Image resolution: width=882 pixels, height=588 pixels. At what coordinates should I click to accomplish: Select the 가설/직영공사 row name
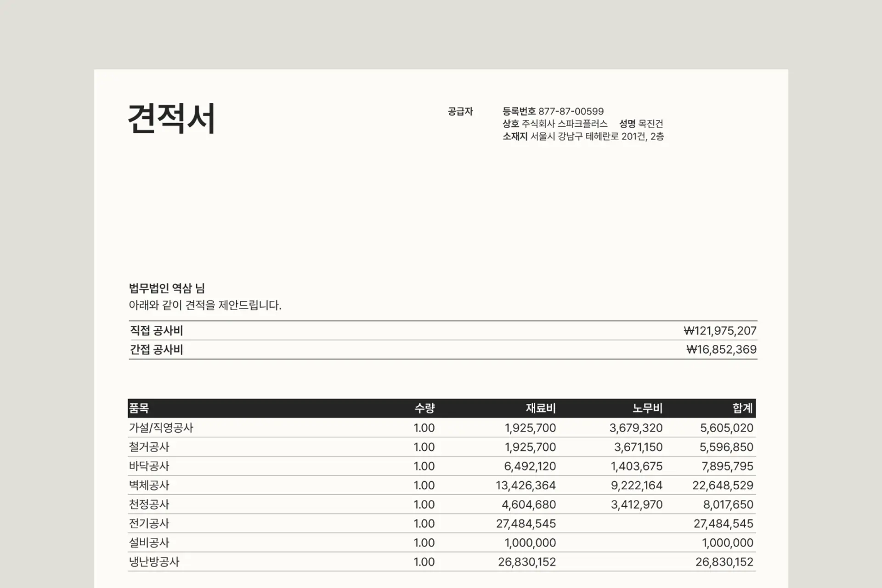(x=161, y=428)
